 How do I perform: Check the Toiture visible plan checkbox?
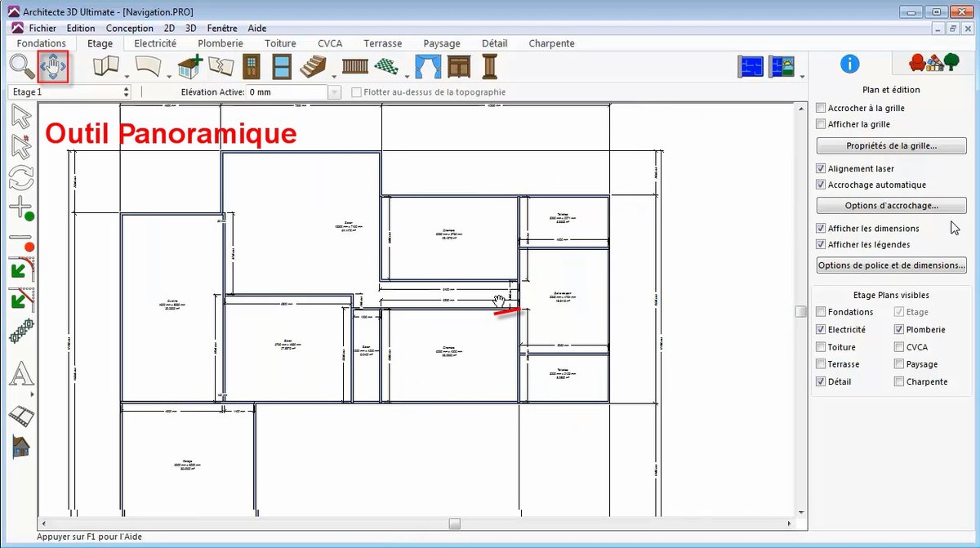(x=822, y=347)
